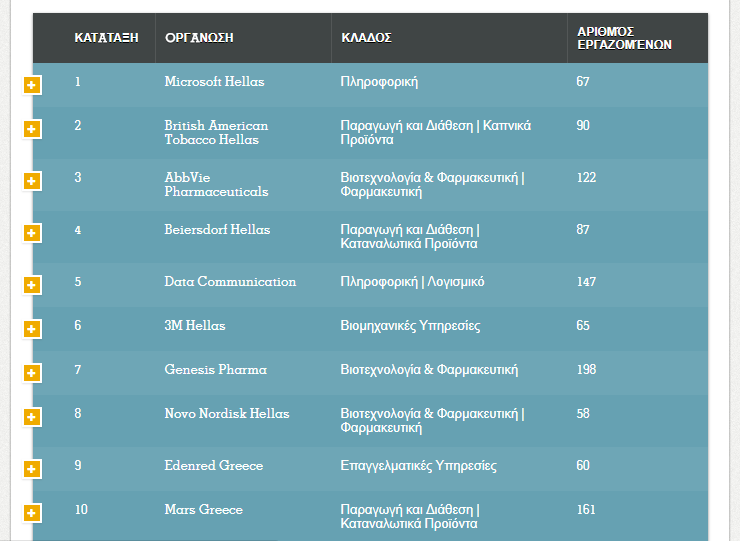Click ranking number 10
740x541 pixels.
coord(81,509)
